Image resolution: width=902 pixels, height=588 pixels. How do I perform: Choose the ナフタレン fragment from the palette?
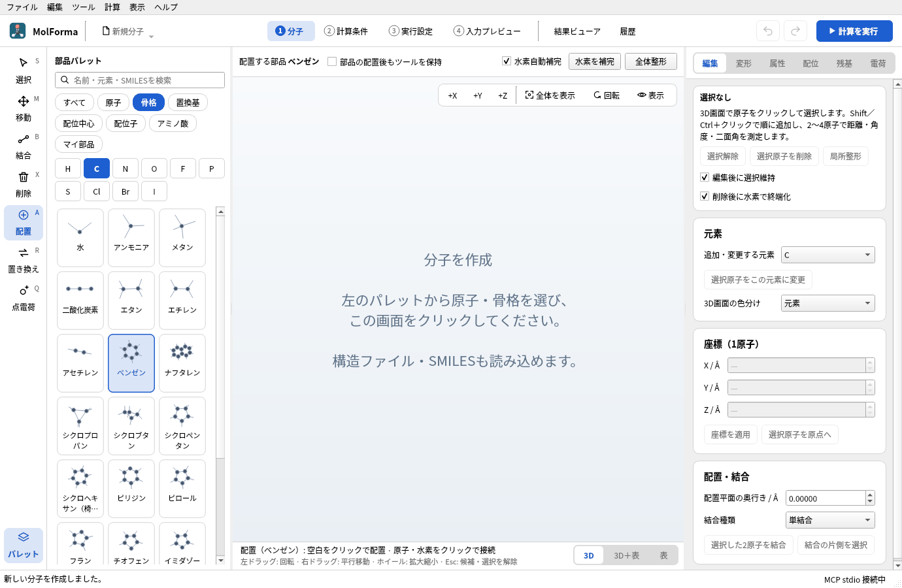click(182, 363)
